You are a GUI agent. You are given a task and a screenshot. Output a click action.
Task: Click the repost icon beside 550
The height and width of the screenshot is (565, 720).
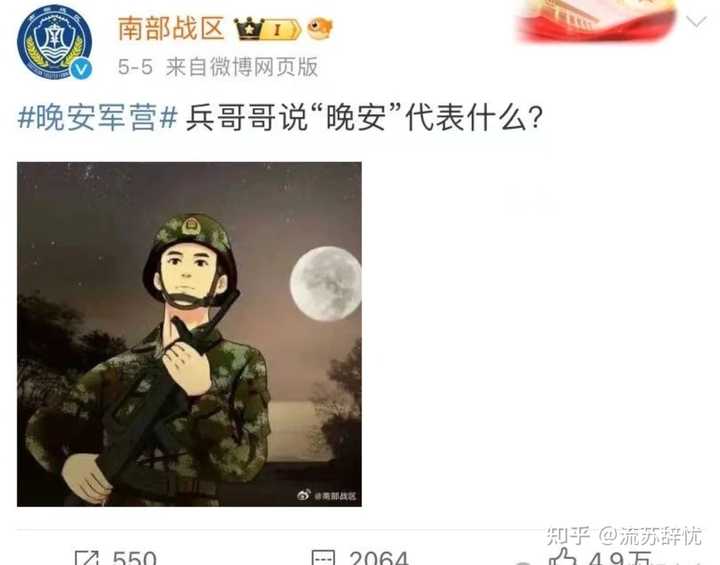[x=87, y=558]
